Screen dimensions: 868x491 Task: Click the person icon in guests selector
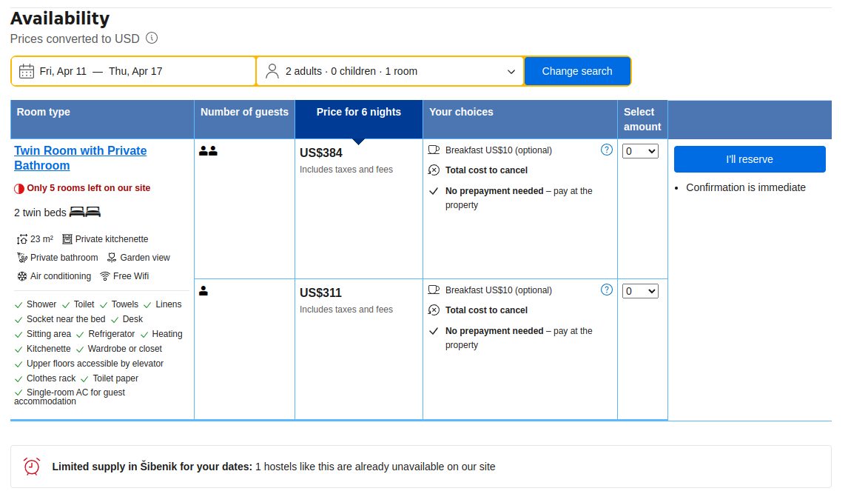click(x=272, y=71)
